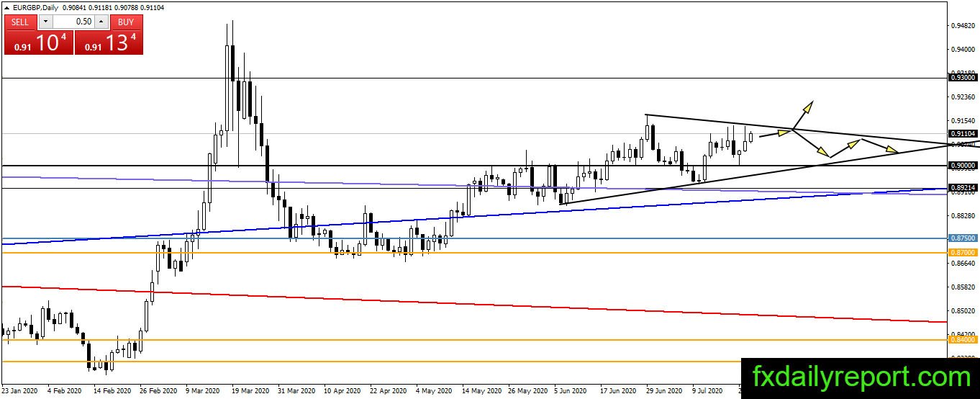Select the 0.84000 orange level label
The width and height of the screenshot is (980, 399).
pos(963,339)
